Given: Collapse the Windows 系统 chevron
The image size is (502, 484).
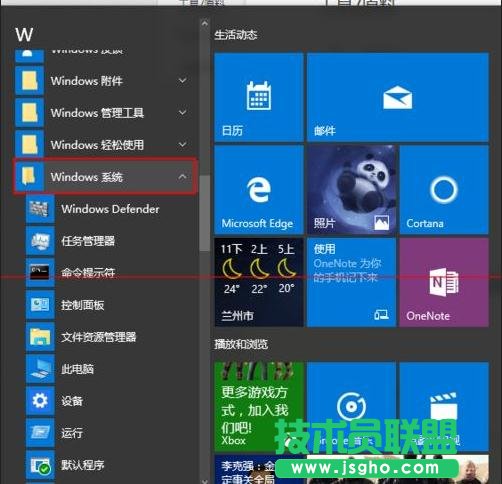Looking at the screenshot, I should tap(182, 176).
